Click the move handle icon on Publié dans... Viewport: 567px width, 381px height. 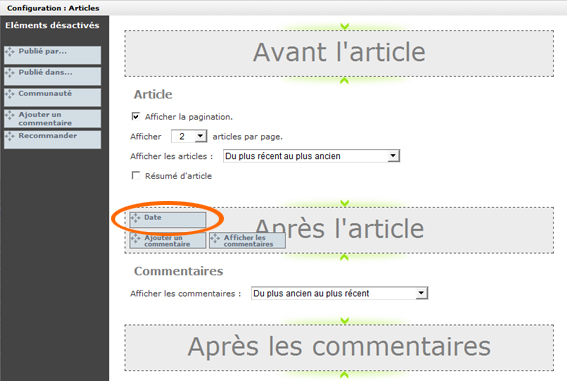[x=10, y=73]
